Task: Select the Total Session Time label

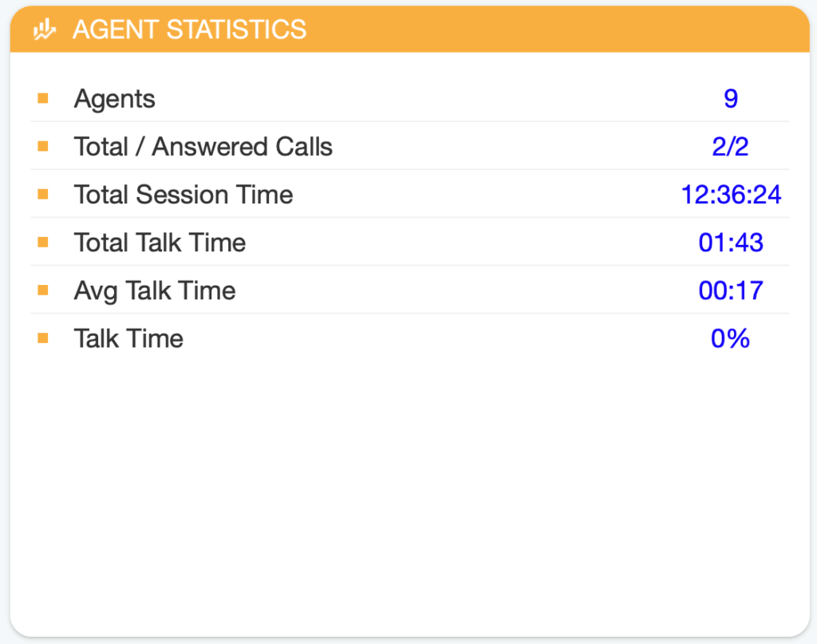Action: tap(184, 195)
